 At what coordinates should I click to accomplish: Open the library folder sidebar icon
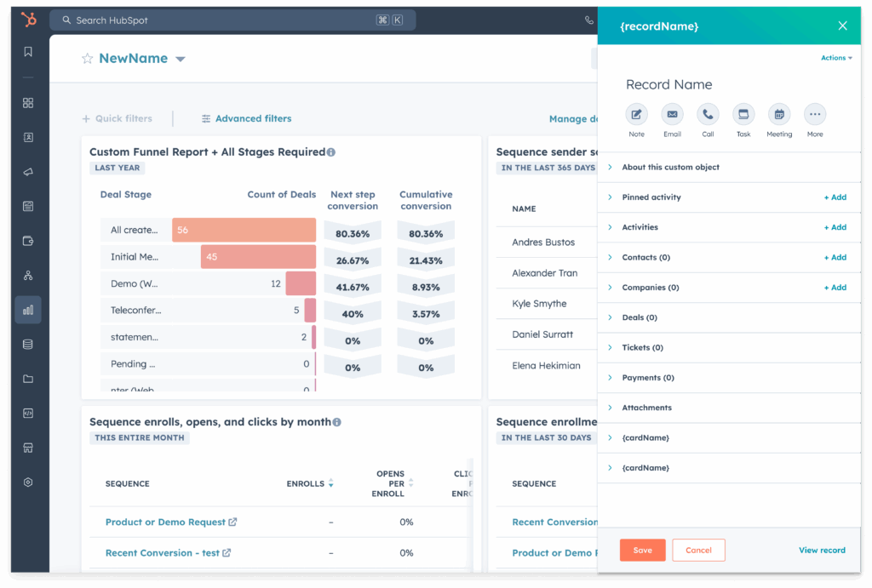[28, 379]
